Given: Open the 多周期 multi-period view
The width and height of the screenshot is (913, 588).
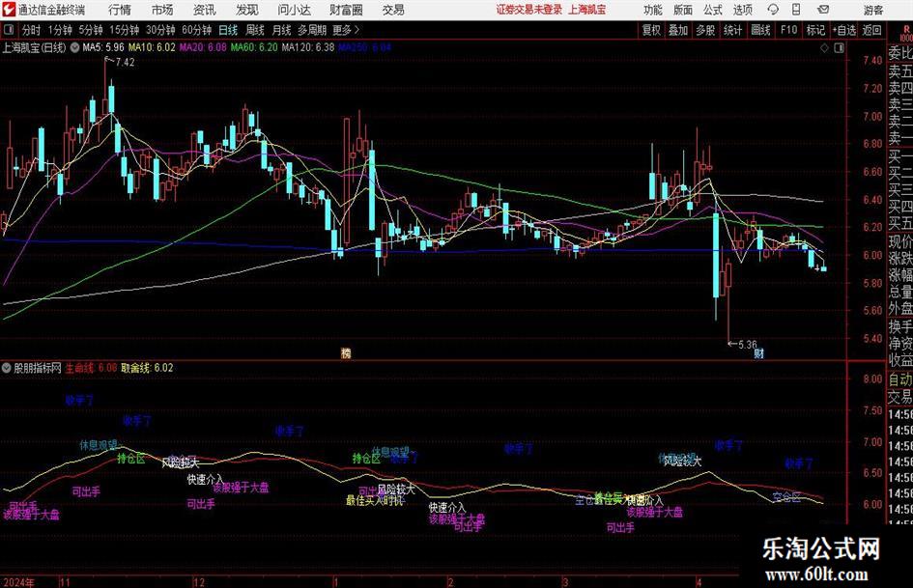Looking at the screenshot, I should pos(312,30).
